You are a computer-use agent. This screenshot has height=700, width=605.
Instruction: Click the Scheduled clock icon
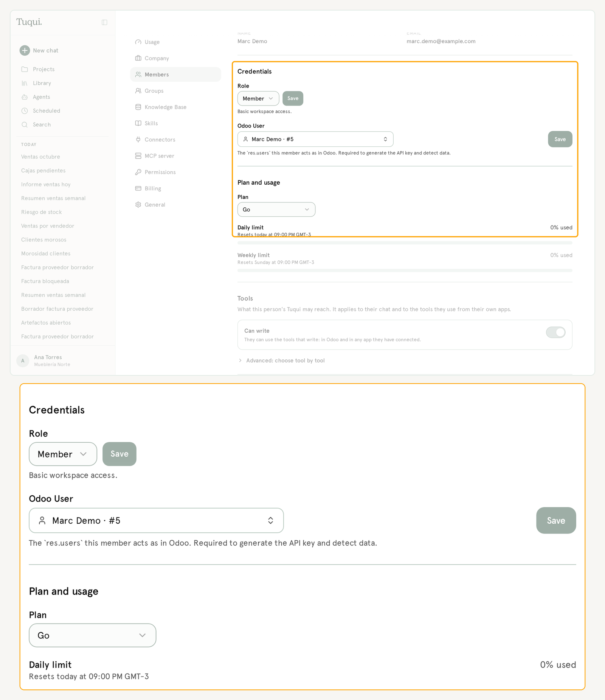click(25, 111)
